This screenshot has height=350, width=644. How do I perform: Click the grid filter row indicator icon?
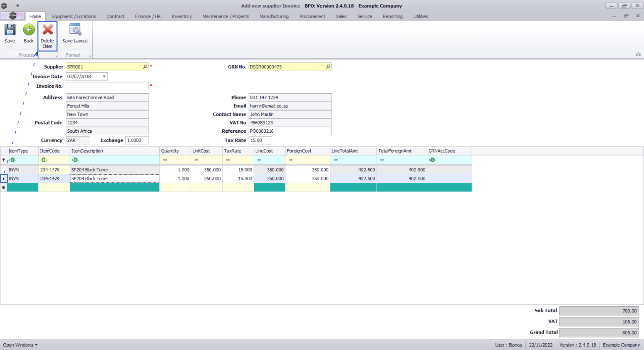pyautogui.click(x=4, y=160)
